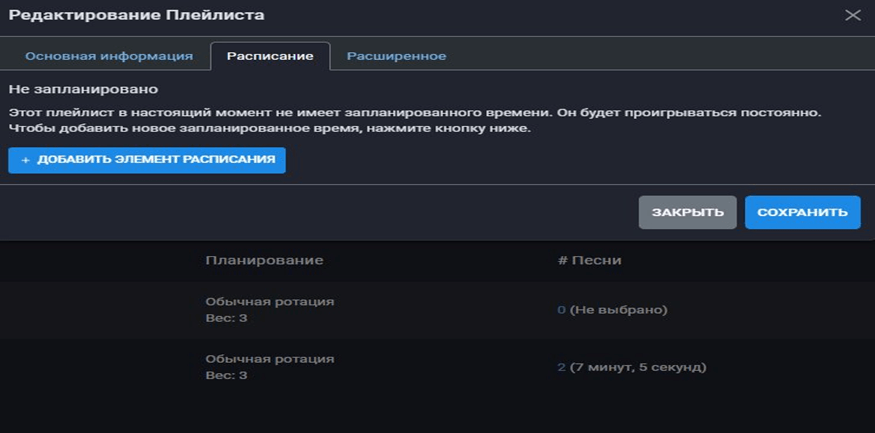
Task: Close the playlist editing dialog with X
Action: point(852,15)
